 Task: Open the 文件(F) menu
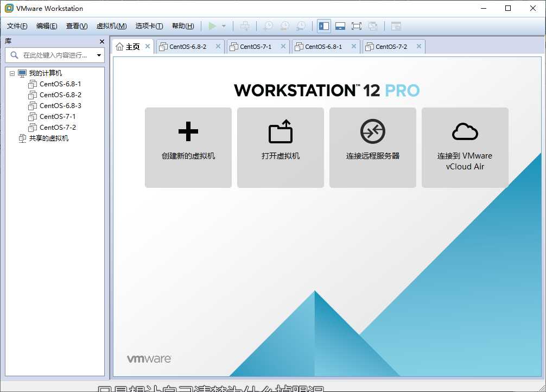click(x=17, y=26)
